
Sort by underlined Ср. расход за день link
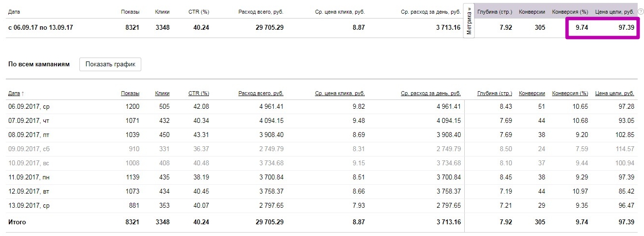click(x=431, y=93)
